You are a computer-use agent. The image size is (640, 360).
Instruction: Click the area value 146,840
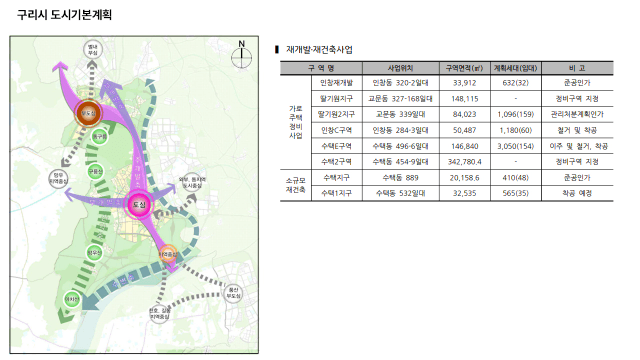[464, 146]
